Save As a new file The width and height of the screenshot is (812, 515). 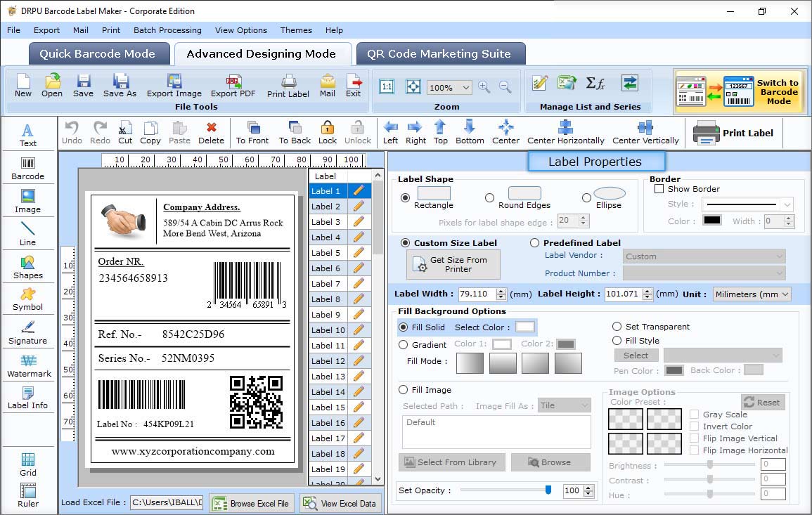120,86
